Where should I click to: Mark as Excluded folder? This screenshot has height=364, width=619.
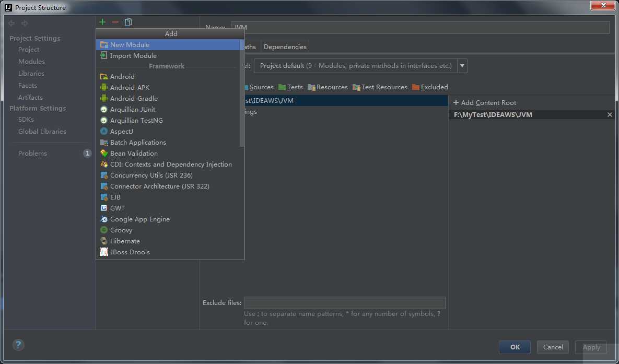pos(430,87)
